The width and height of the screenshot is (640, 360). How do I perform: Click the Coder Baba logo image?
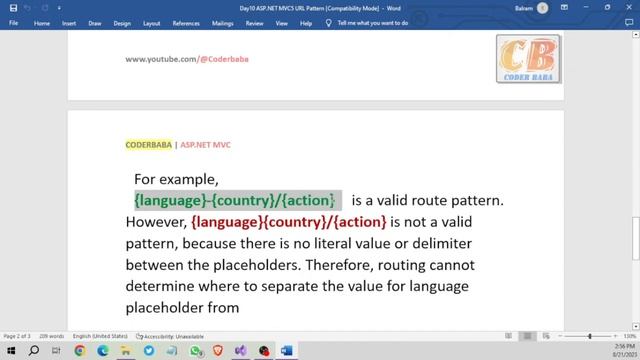click(x=529, y=59)
